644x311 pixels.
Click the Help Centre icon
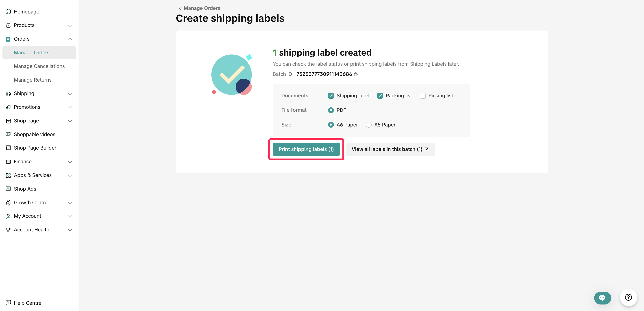click(8, 303)
